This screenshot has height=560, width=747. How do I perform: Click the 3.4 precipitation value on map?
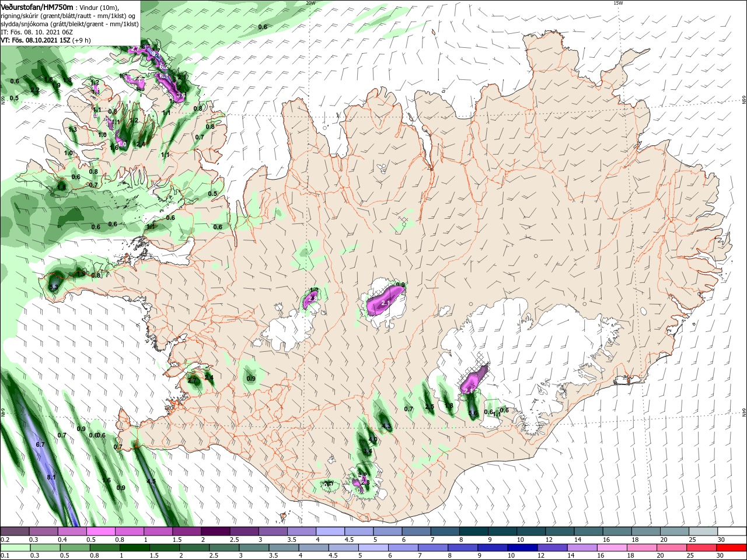[x=368, y=451]
